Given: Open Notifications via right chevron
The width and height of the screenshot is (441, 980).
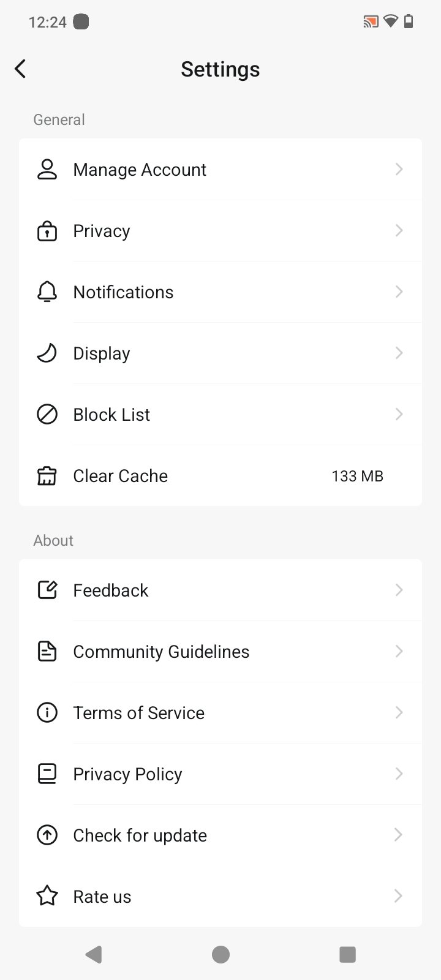Looking at the screenshot, I should click(399, 292).
